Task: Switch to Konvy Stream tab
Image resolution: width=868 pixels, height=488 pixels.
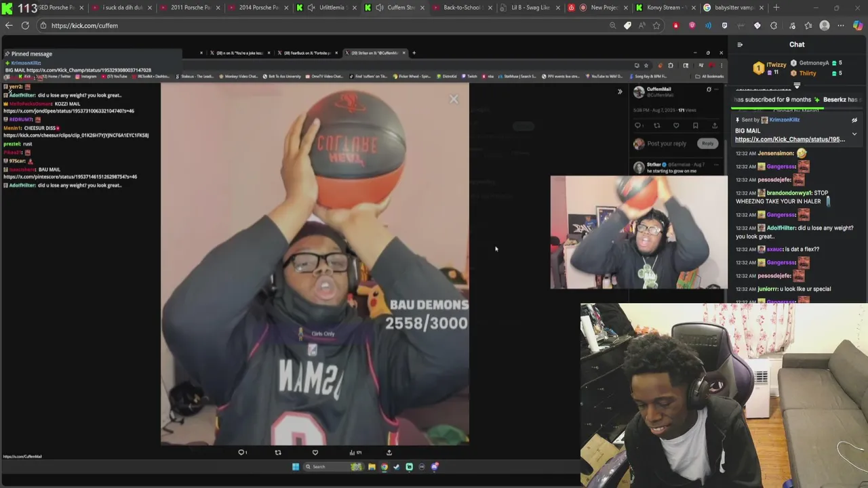Action: 667,7
